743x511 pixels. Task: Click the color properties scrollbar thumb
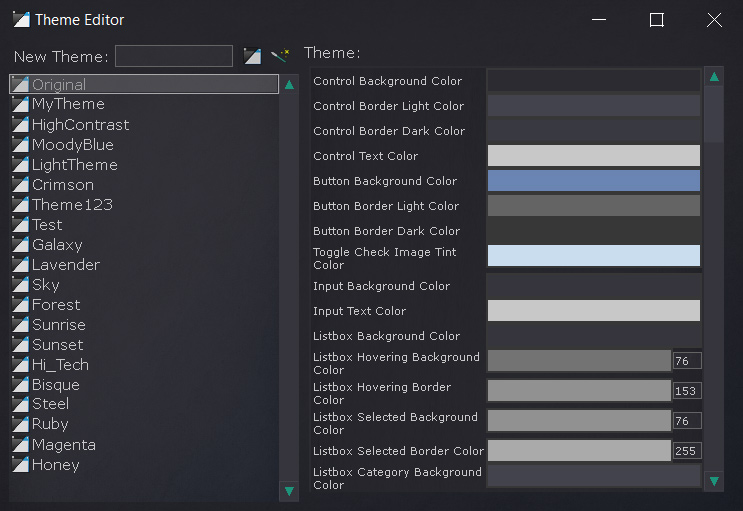point(714,114)
